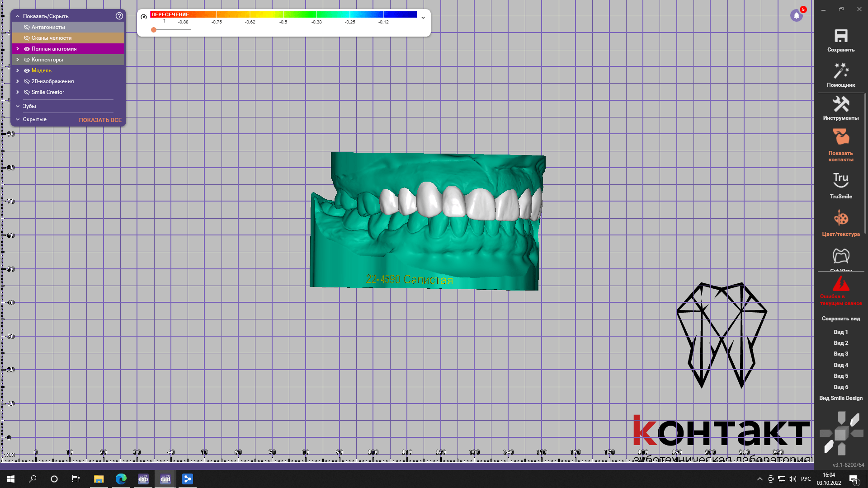Open the Wizard (Помощник) magic wand icon
This screenshot has width=868, height=488.
click(x=841, y=71)
